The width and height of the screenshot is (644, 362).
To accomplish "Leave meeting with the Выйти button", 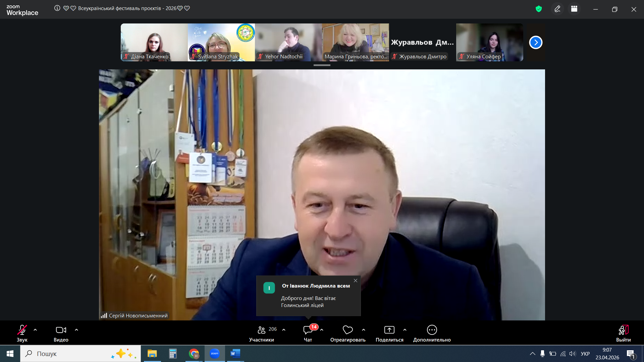I will [x=623, y=333].
